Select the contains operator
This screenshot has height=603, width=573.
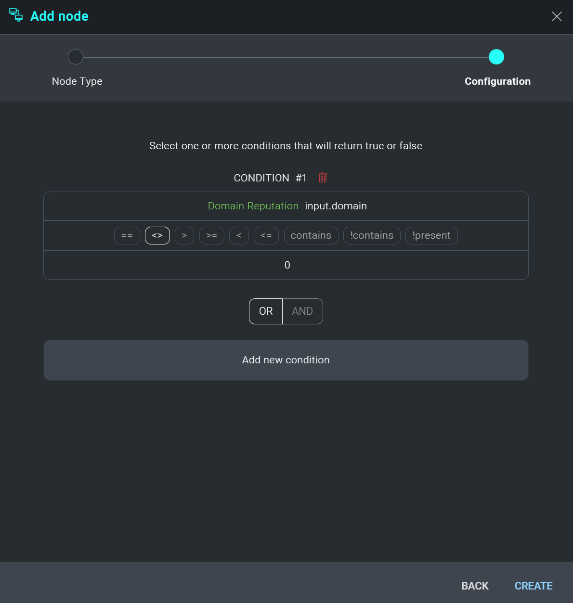click(x=311, y=235)
